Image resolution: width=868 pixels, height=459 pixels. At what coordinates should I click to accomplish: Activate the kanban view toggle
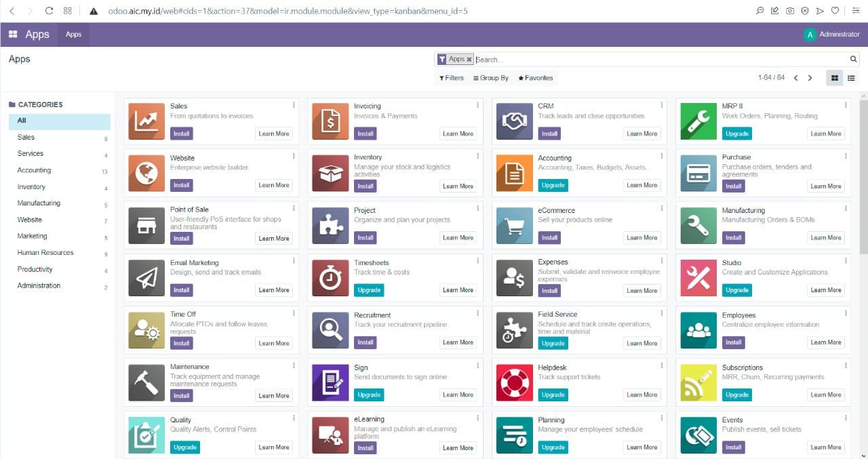[834, 78]
